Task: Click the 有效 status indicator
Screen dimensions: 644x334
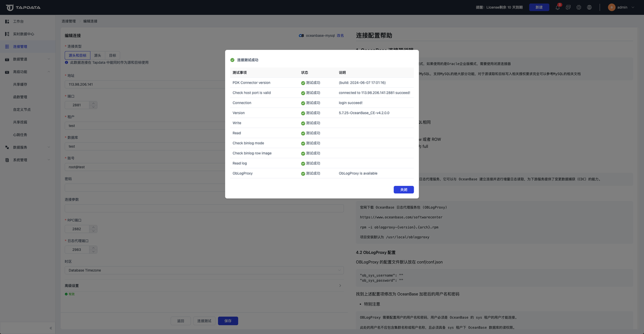Action: click(x=70, y=294)
